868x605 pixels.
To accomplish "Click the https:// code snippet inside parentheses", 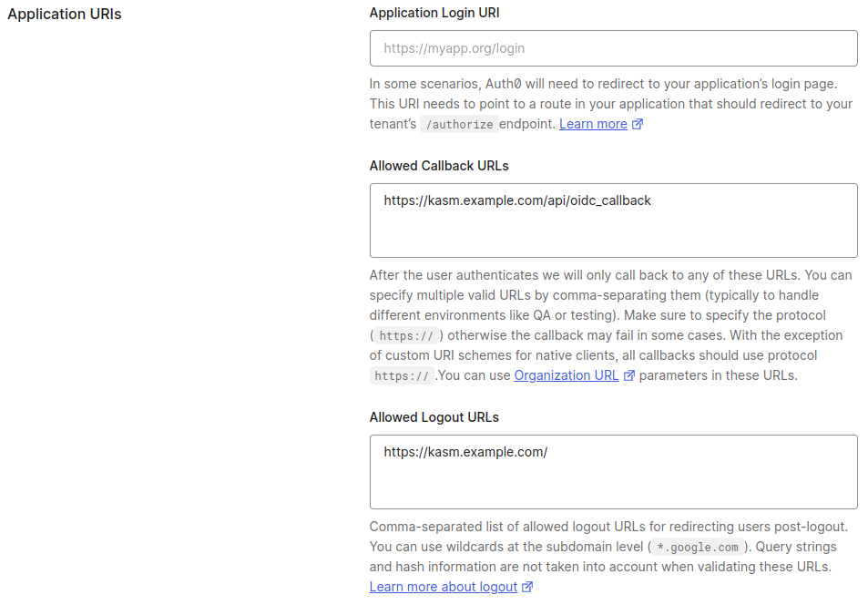I will coord(404,336).
